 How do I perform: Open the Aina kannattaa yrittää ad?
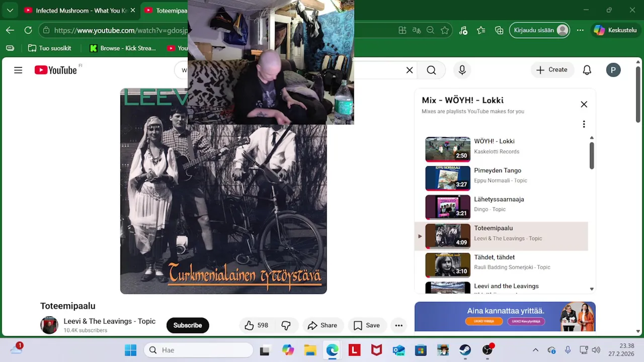(x=505, y=317)
